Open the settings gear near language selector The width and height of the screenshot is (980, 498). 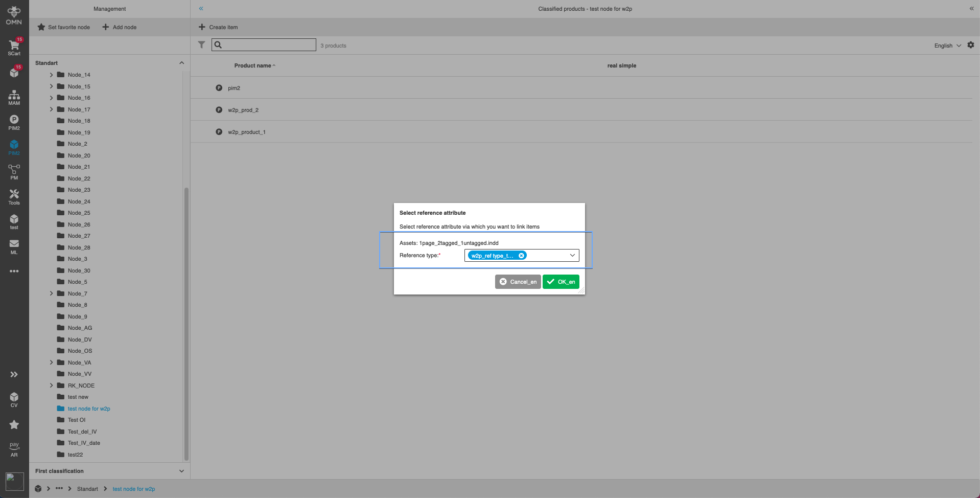tap(970, 45)
